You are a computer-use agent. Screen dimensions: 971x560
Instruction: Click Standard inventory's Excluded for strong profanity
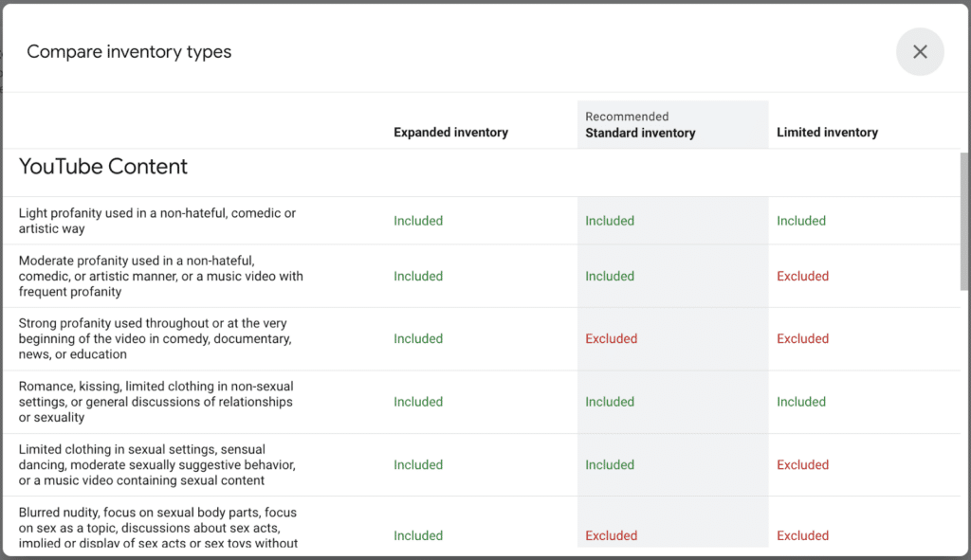[612, 338]
